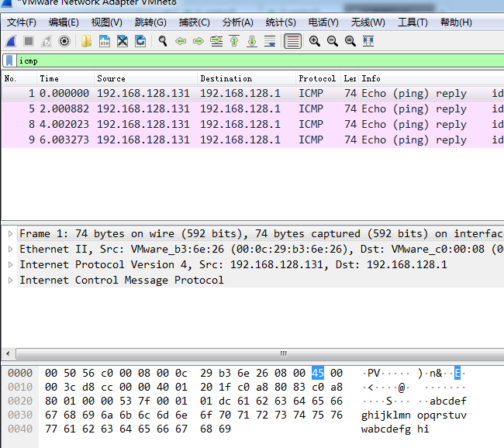Expand the Frame 1 details row
The height and width of the screenshot is (448, 504).
(x=10, y=233)
